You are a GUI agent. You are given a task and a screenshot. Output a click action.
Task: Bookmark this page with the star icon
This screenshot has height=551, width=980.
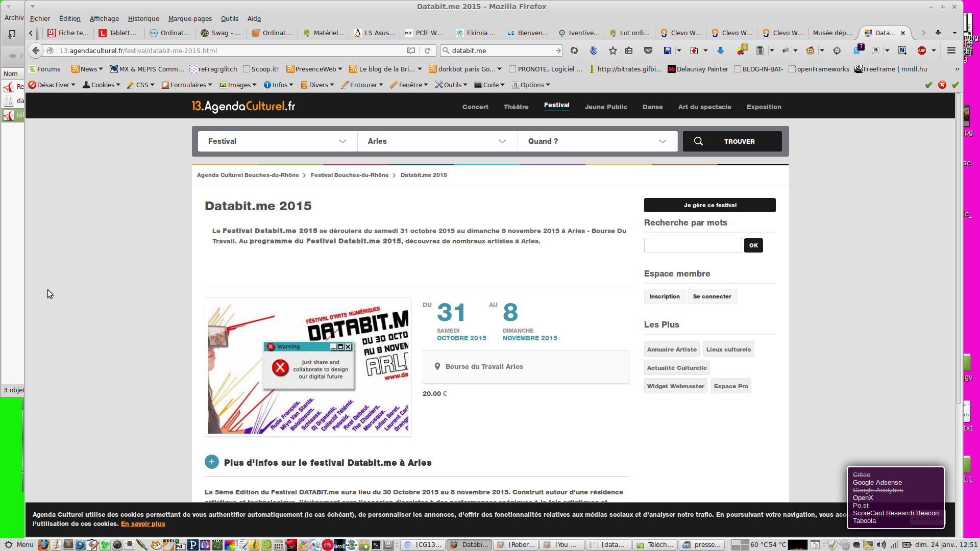pyautogui.click(x=613, y=51)
